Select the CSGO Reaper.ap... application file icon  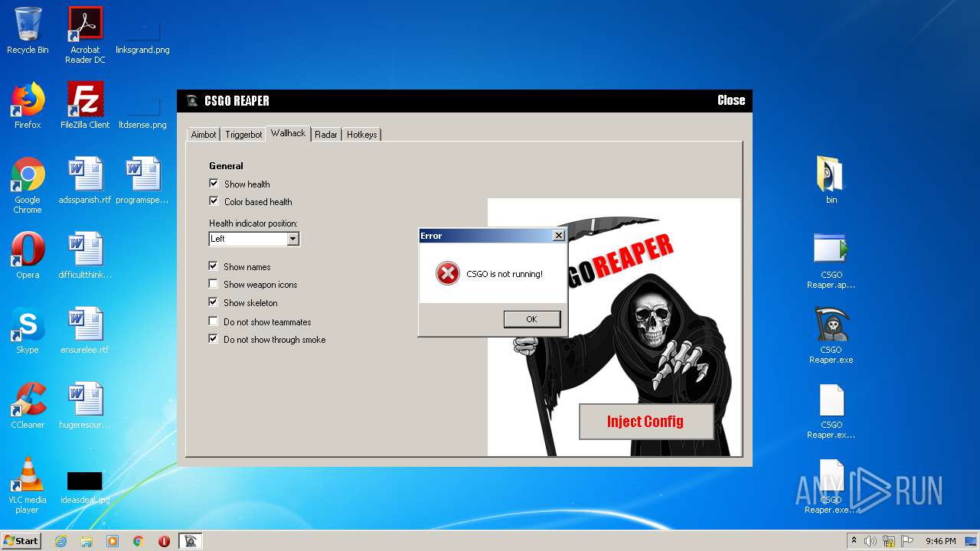tap(831, 260)
